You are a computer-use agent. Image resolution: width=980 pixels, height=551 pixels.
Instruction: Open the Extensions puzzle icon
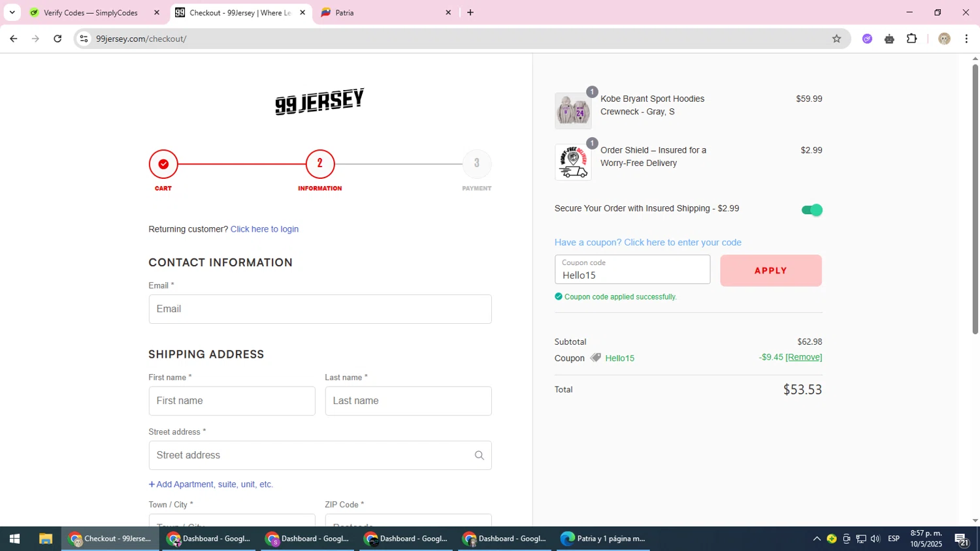pyautogui.click(x=912, y=39)
